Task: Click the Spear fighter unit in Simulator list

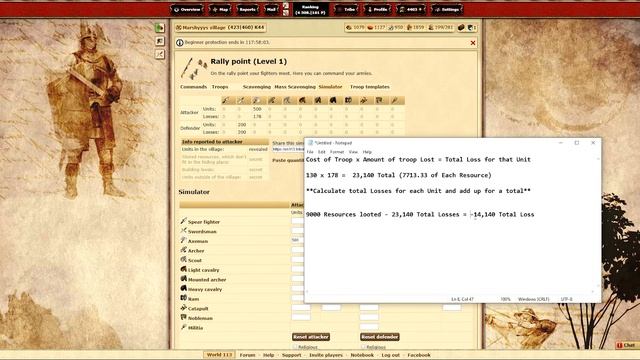Action: [x=203, y=222]
